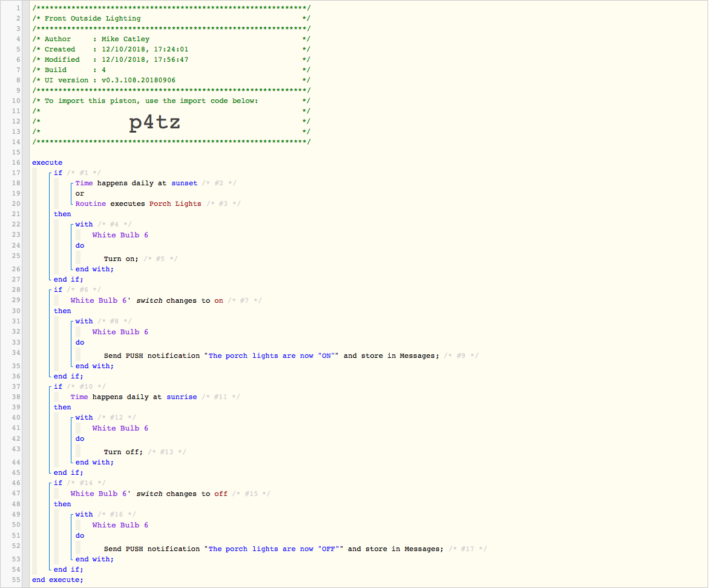Click the 'switch' attribute on line 29
Screen dimensions: 713x588
click(149, 300)
